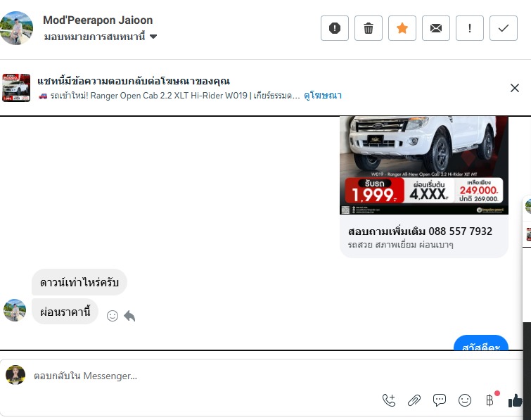Flag conversation as priority using the exclamation mark
Viewport: 531px width, 420px height.
[470, 28]
